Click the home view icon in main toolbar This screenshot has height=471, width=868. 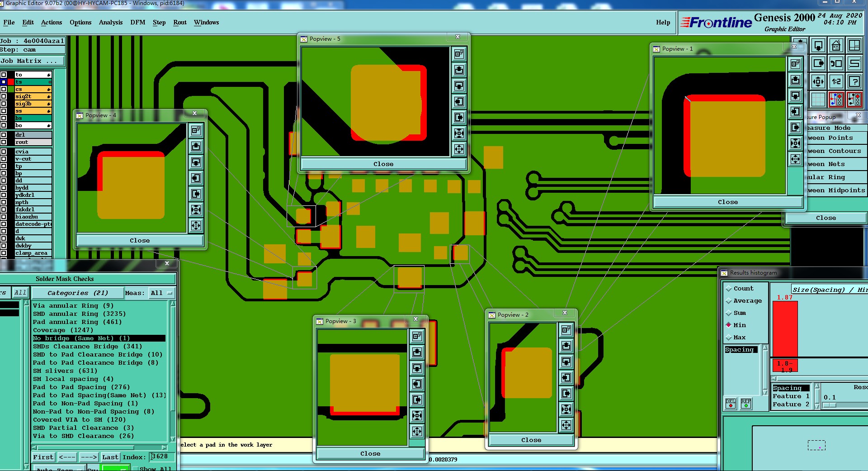coord(836,46)
